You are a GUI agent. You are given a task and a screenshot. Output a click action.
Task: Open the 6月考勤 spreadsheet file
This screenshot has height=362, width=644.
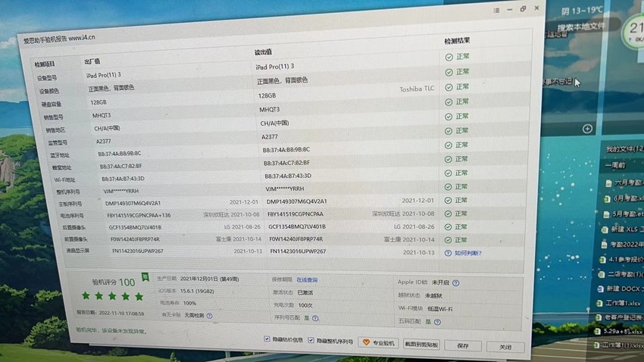click(624, 198)
